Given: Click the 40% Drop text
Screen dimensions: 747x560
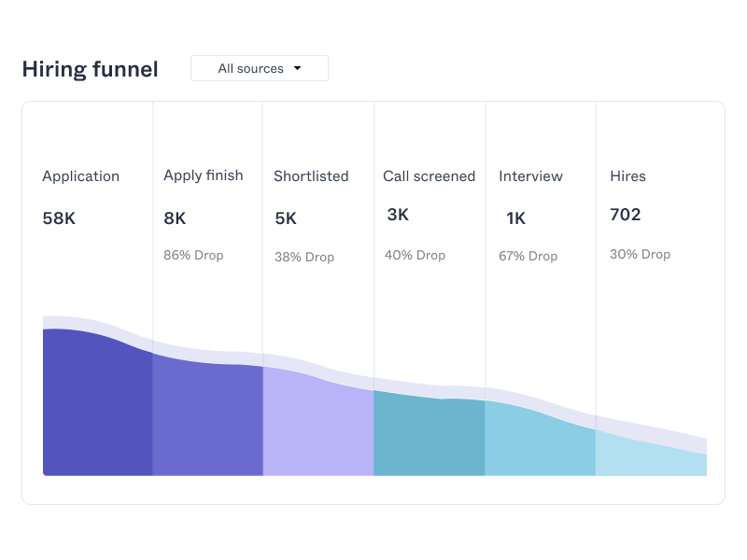Looking at the screenshot, I should (415, 255).
